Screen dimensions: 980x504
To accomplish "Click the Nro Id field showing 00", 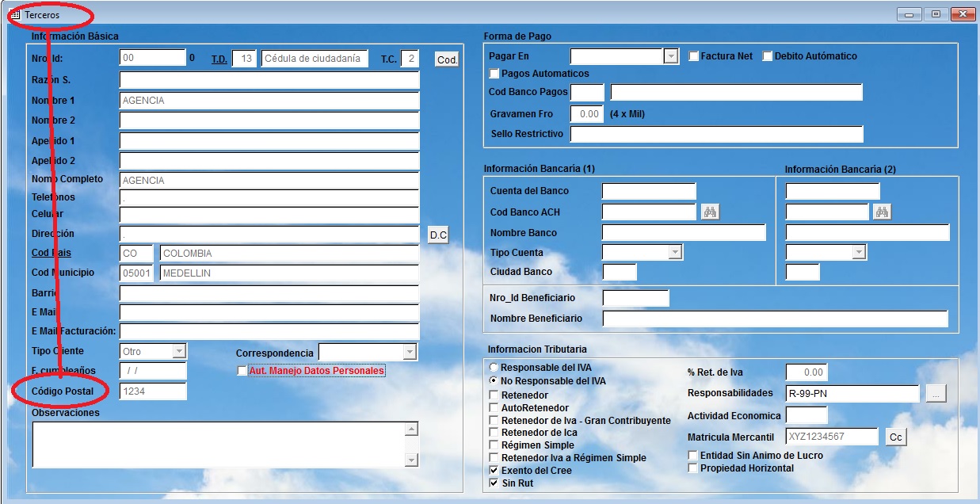I will [152, 58].
